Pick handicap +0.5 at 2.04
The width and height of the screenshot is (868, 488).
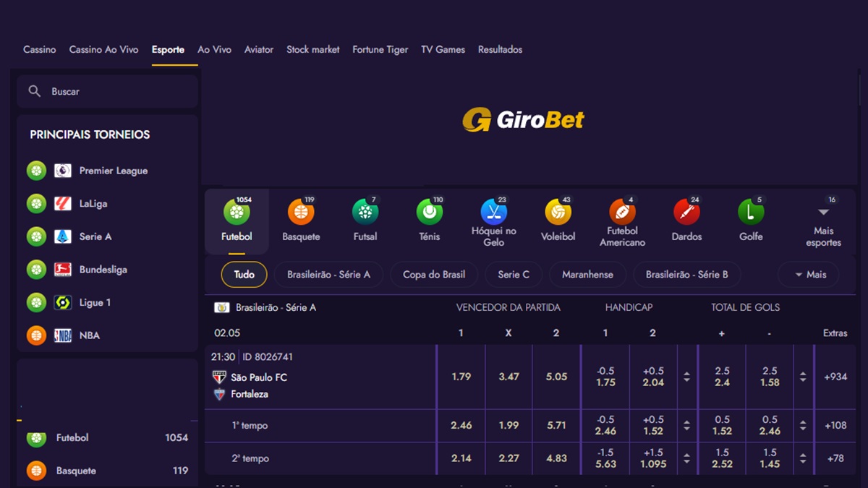pos(653,377)
